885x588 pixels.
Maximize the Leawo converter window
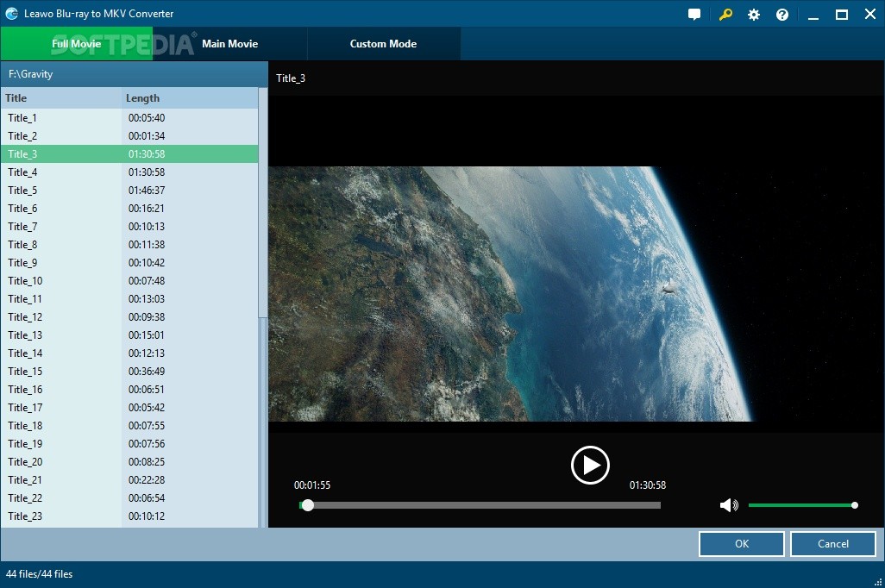[x=842, y=15]
